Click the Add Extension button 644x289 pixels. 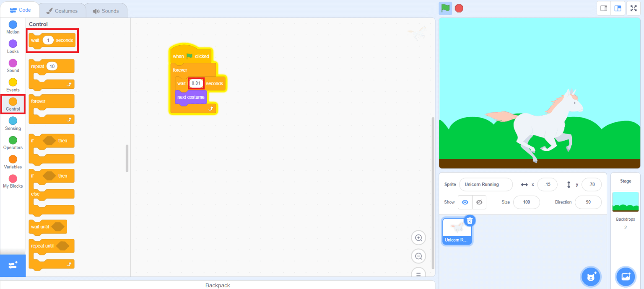[x=13, y=266]
